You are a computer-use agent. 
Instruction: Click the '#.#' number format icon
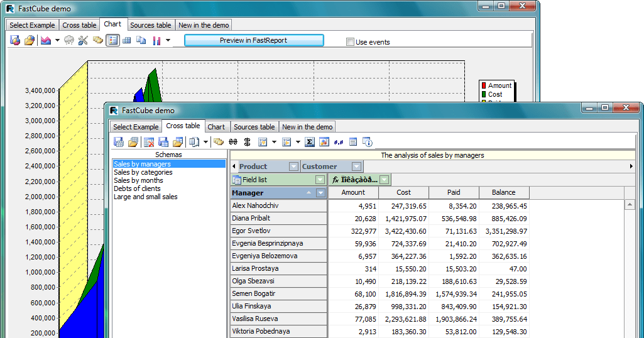coord(339,142)
